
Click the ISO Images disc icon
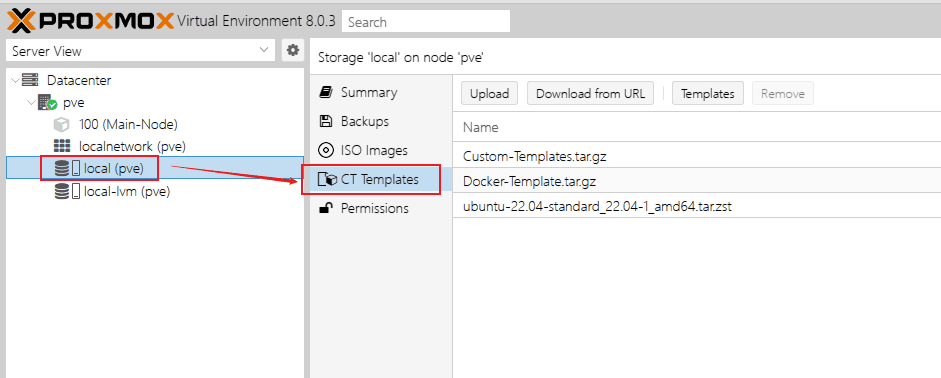pyautogui.click(x=326, y=150)
